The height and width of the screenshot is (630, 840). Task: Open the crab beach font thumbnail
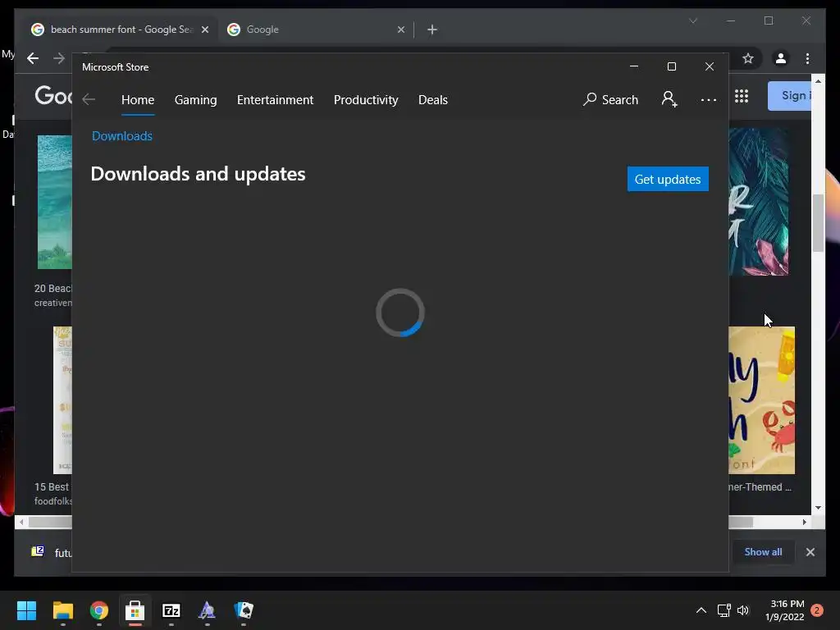(762, 400)
